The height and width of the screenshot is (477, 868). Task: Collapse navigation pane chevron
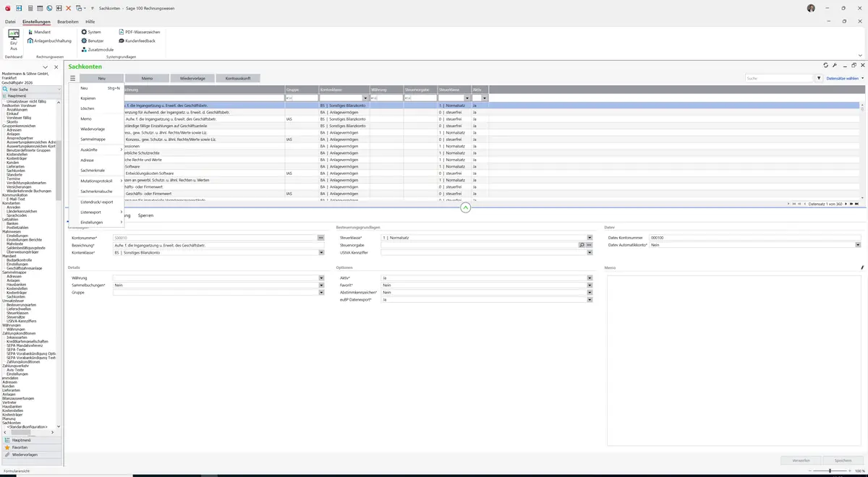46,67
